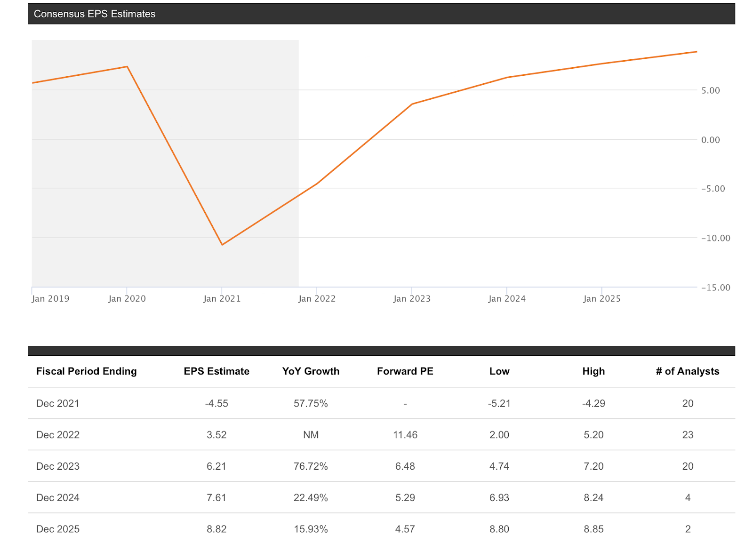Screen dimensions: 753x560
Task: Click the High column header
Action: tap(593, 371)
